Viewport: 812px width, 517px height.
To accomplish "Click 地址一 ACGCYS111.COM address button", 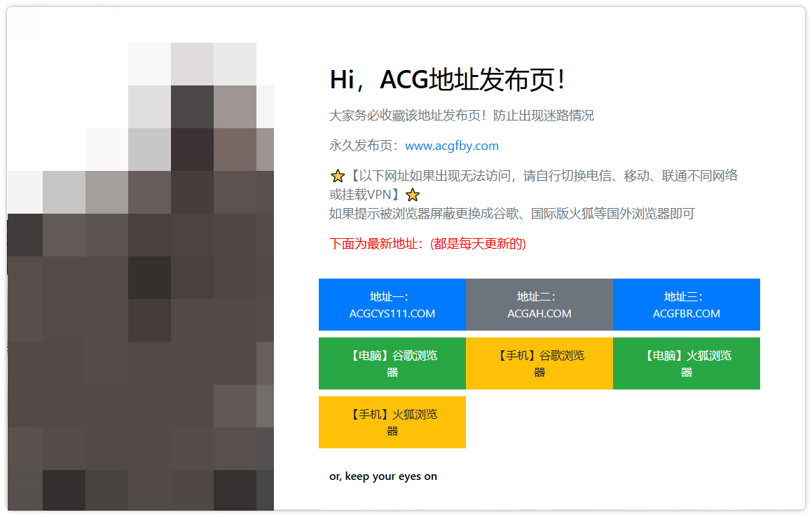I will click(392, 305).
